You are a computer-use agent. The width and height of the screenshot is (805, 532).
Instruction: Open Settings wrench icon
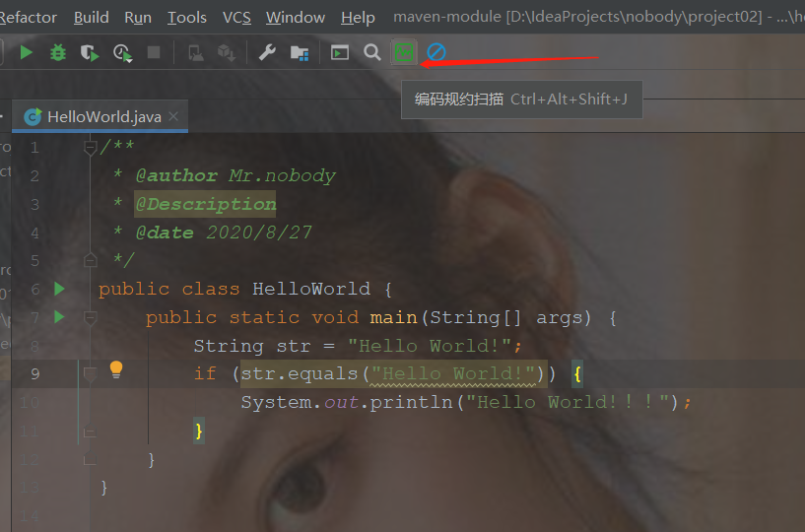tap(267, 52)
